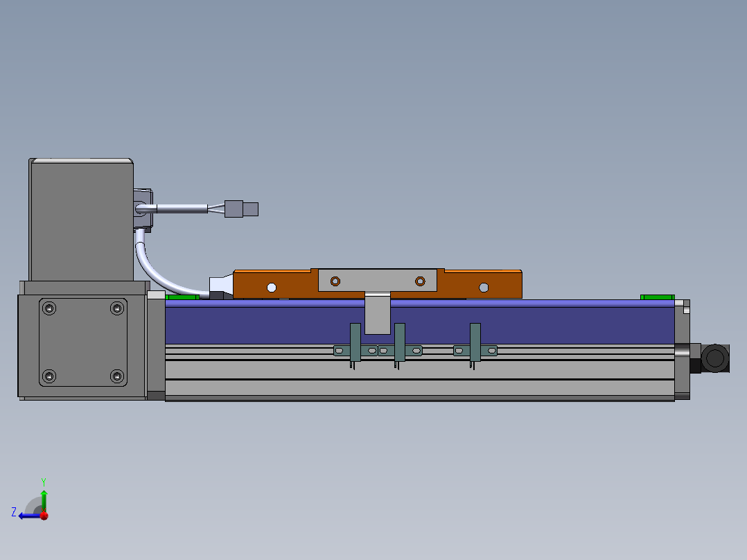Click the gray sensor flag below the carriage

[378, 313]
